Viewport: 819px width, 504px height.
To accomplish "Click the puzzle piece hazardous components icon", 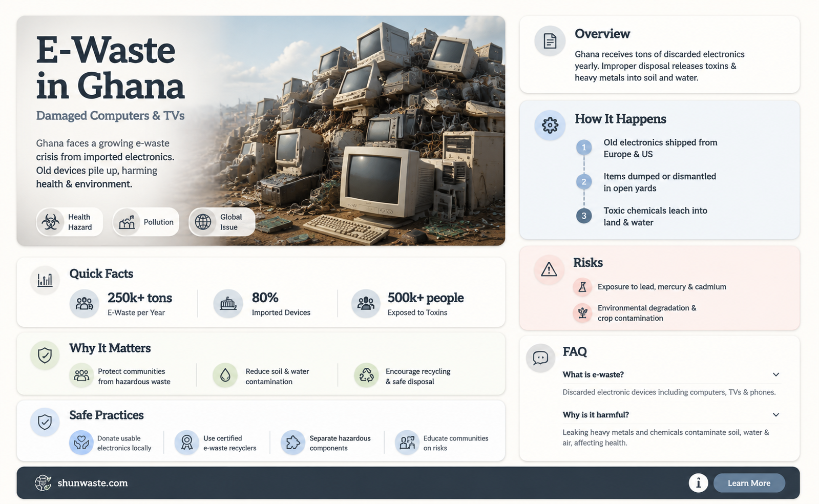I will click(x=292, y=443).
